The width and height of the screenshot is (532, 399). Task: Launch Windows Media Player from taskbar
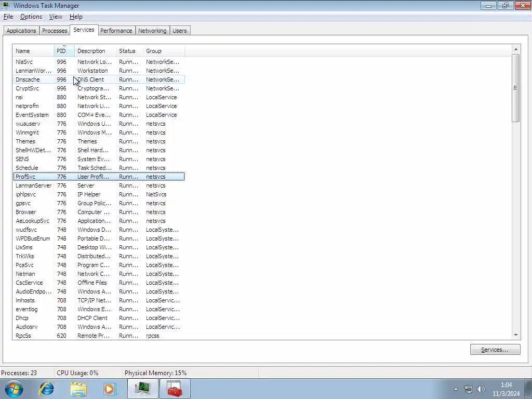(x=110, y=389)
